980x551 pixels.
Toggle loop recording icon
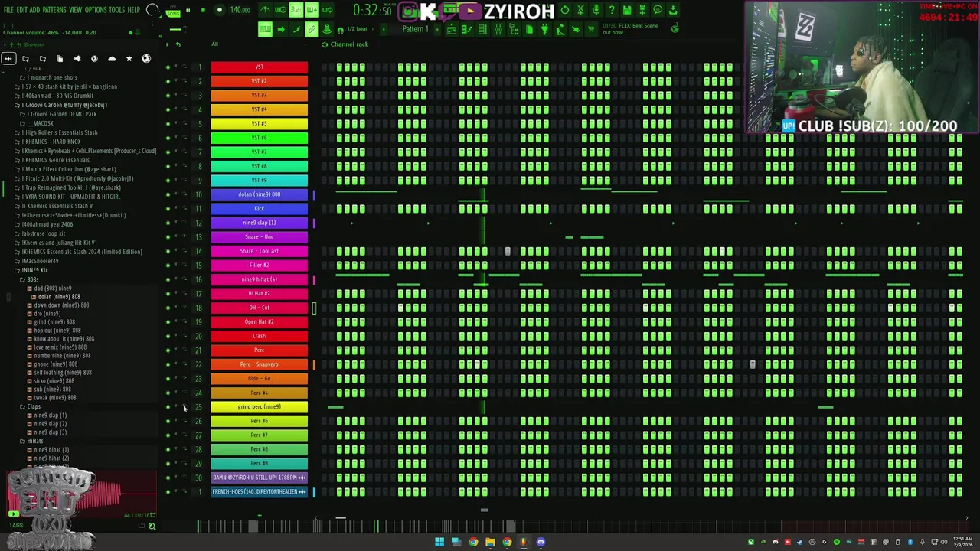pyautogui.click(x=327, y=10)
